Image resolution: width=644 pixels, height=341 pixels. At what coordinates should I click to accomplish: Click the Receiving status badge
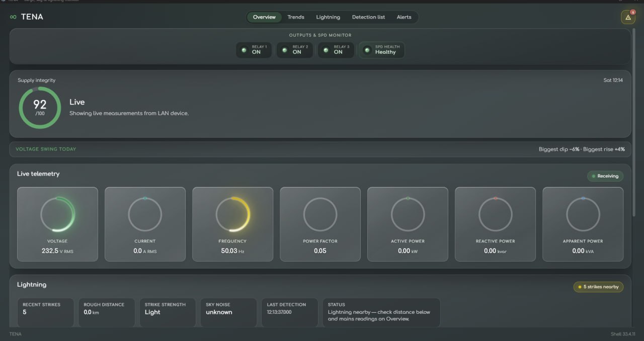tap(605, 176)
